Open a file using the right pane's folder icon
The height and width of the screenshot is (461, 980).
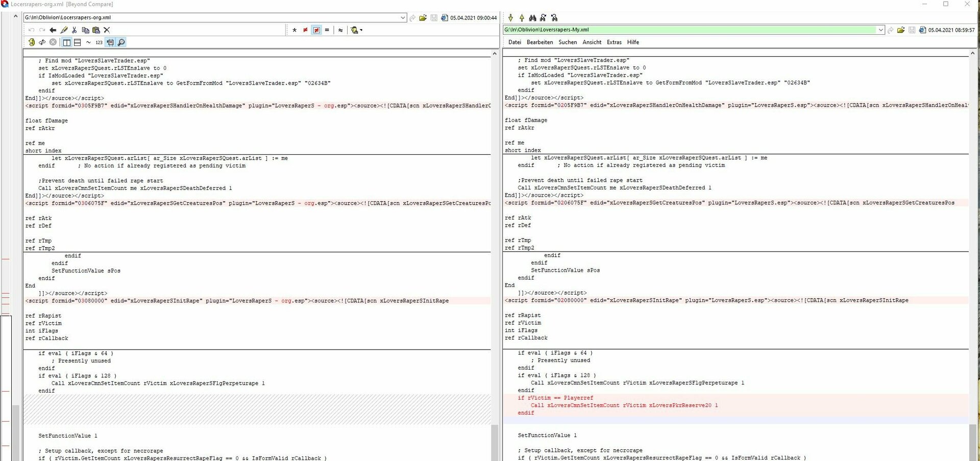pyautogui.click(x=901, y=30)
